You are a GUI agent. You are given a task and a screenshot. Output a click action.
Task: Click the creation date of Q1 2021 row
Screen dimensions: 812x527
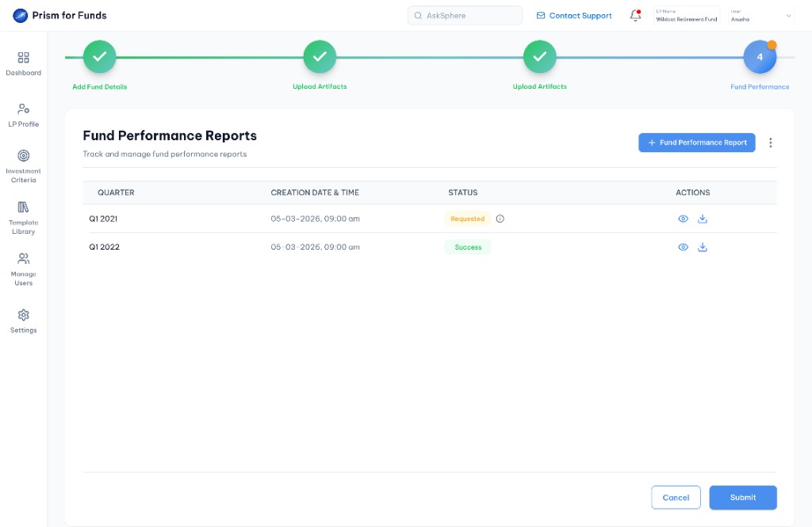[x=315, y=219]
